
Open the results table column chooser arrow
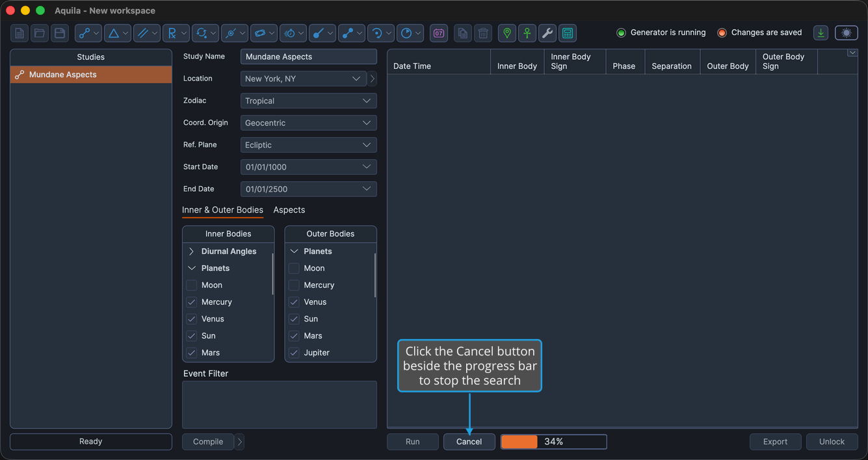pos(852,53)
